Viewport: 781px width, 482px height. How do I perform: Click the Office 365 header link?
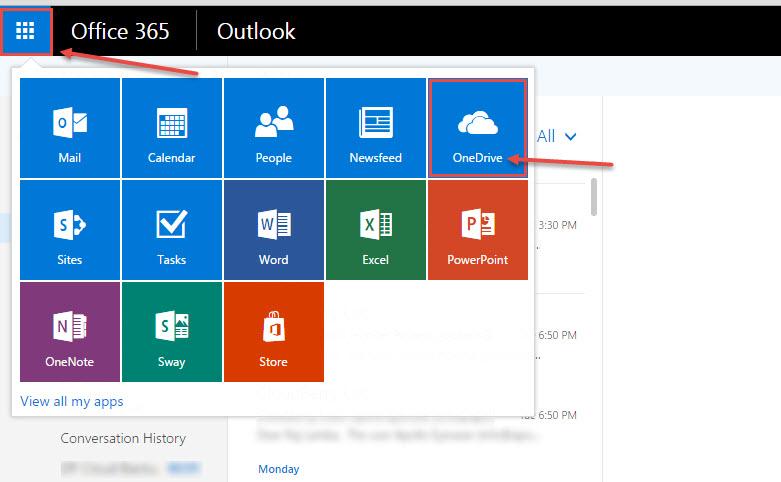click(x=120, y=31)
